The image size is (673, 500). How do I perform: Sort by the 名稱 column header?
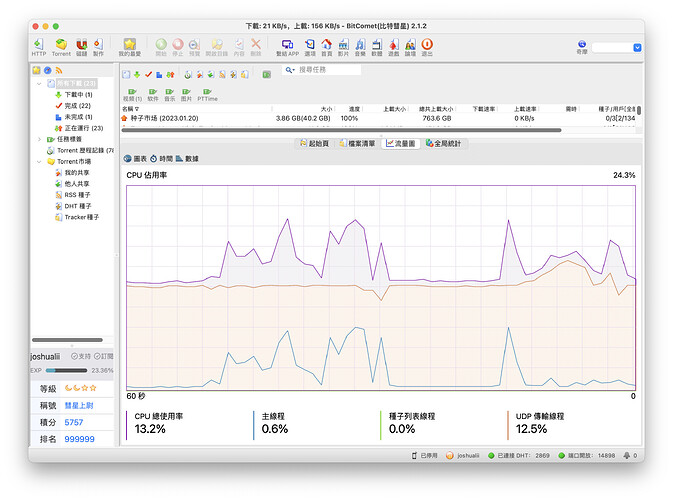point(130,109)
